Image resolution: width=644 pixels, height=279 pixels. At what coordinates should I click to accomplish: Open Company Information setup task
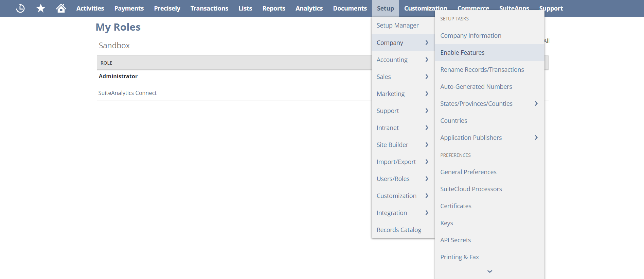pos(470,35)
